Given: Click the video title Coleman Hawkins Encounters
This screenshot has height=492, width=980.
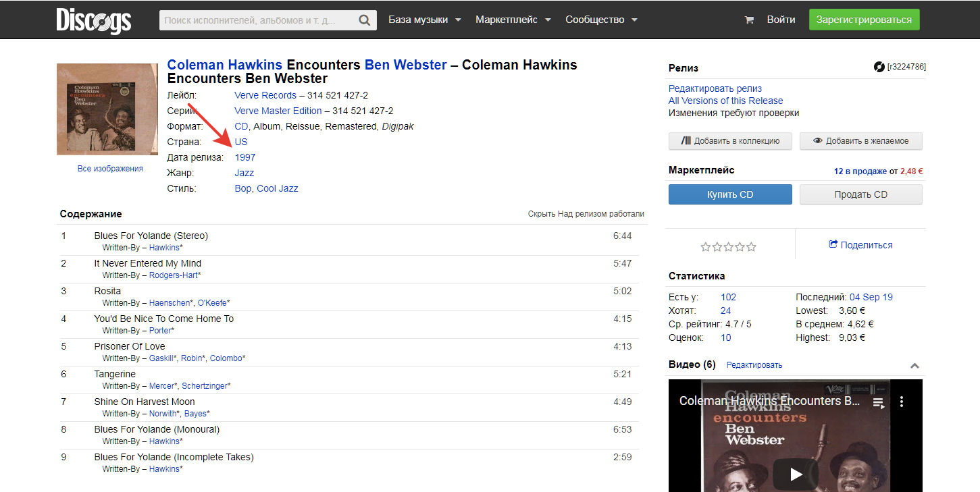Looking at the screenshot, I should (769, 401).
